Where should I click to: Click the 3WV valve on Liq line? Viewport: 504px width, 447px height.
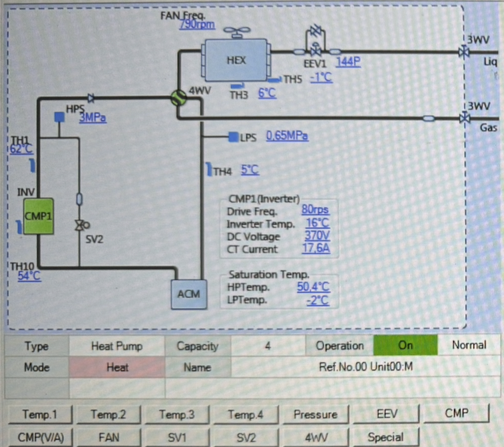click(464, 52)
